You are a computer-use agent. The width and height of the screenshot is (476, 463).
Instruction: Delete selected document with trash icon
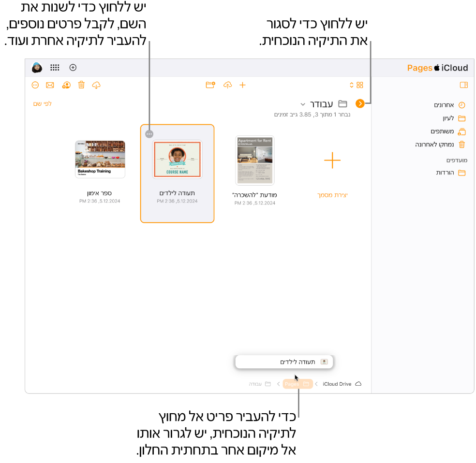point(81,85)
